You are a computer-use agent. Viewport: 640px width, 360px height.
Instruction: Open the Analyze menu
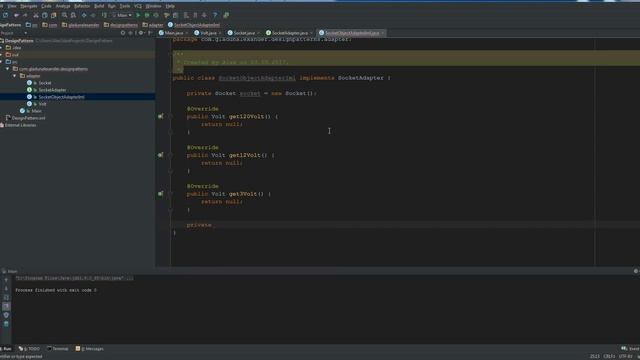[x=63, y=6]
